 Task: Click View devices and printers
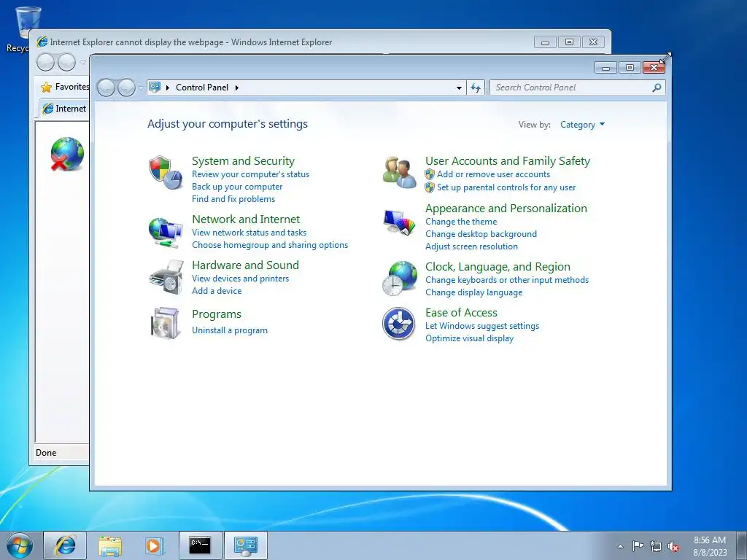pos(241,279)
